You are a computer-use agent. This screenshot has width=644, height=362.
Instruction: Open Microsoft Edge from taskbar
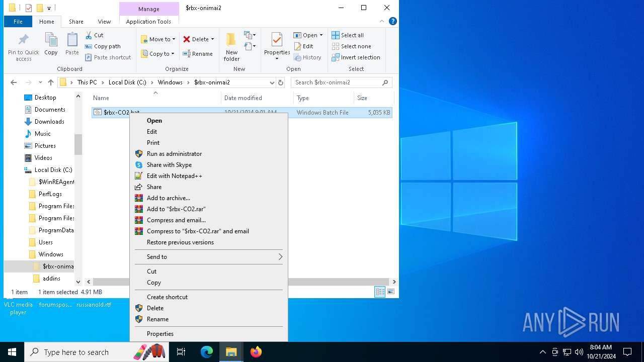coord(207,352)
